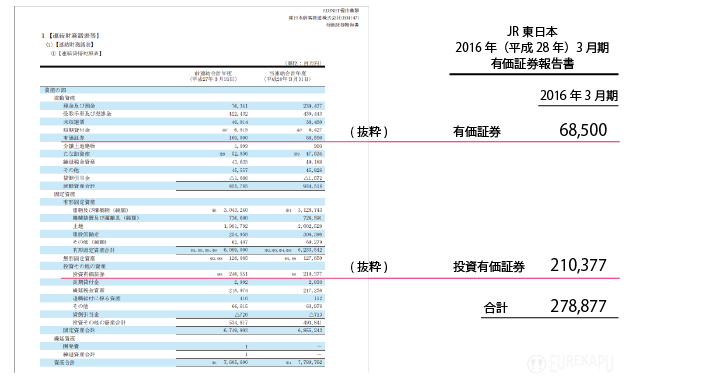Viewport: 728px width, 380px height.
Task: Select the 前連結会計年度 column header
Action: 214,76
